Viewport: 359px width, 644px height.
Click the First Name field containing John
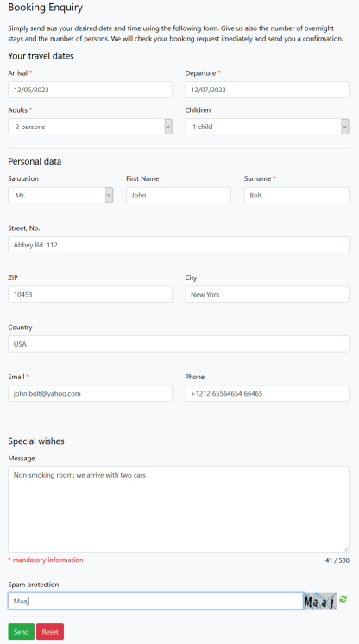coord(179,196)
